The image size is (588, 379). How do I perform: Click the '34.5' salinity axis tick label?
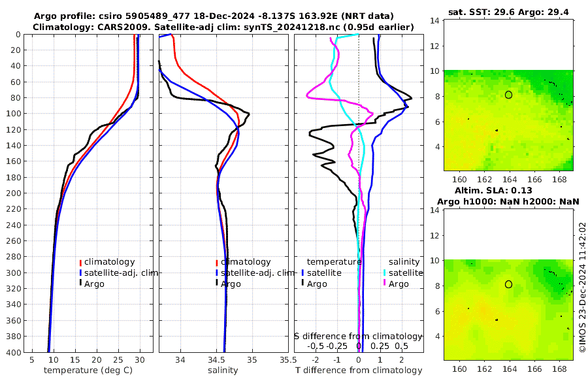point(216,359)
